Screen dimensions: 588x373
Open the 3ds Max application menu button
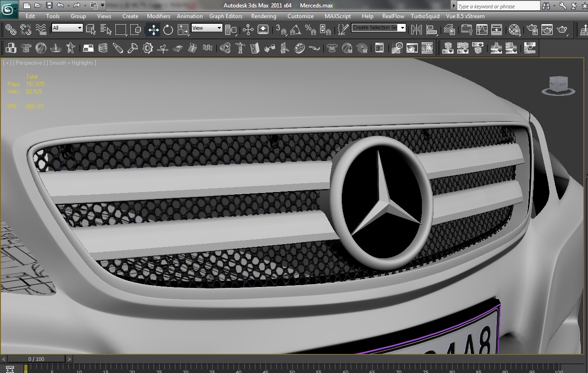(x=9, y=9)
